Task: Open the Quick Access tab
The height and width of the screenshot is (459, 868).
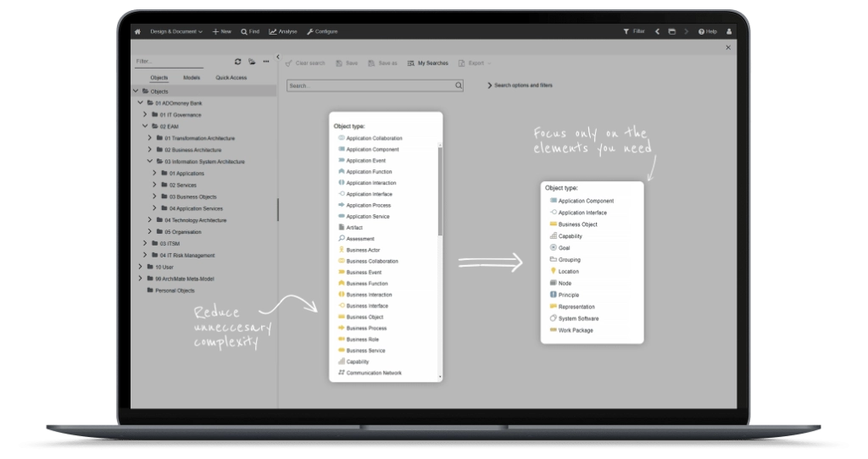Action: click(x=231, y=77)
